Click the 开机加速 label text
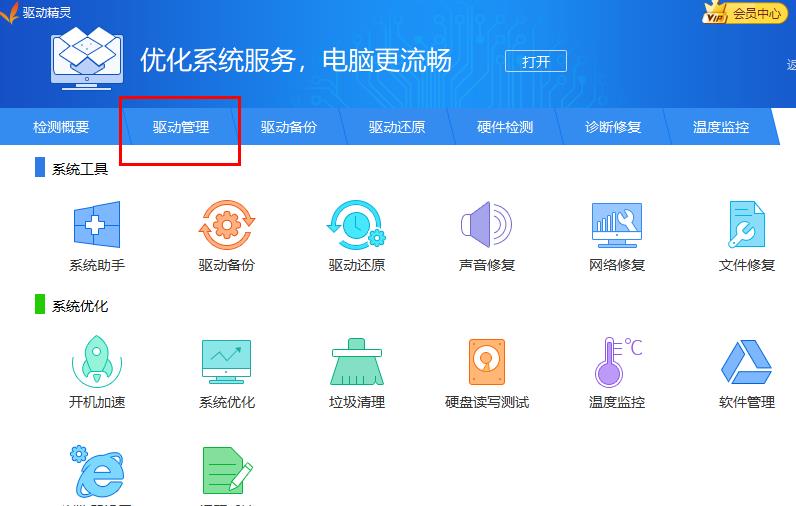 97,402
